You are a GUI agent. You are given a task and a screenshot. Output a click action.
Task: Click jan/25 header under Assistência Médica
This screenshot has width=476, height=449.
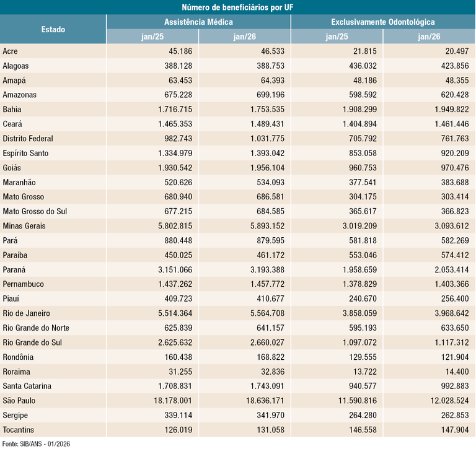152,37
